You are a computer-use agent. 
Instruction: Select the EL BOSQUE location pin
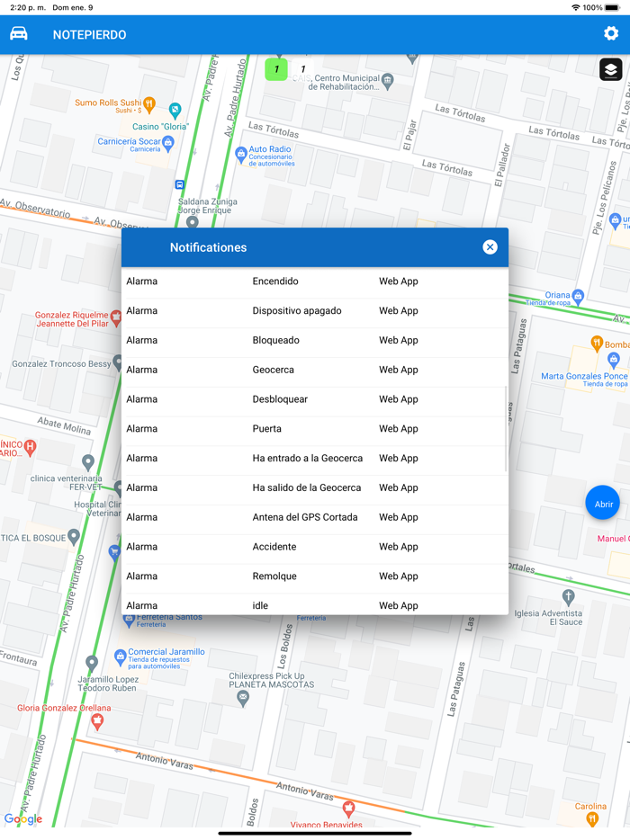[74, 536]
